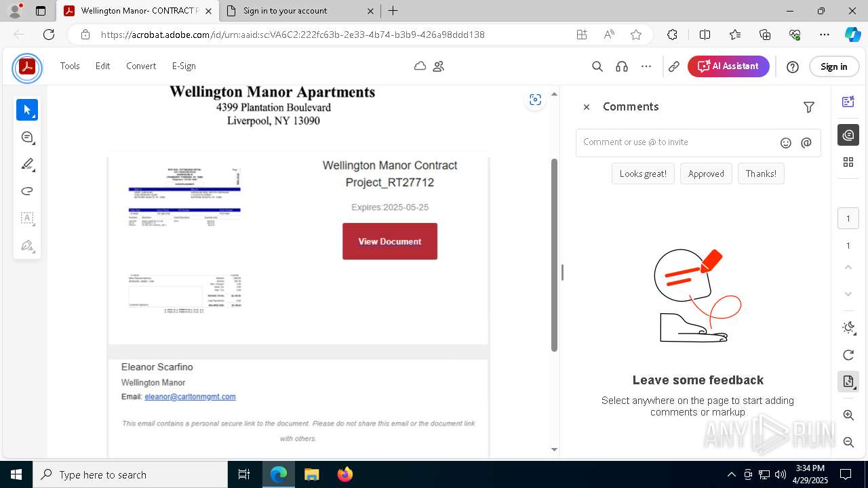868x488 pixels.
Task: Show page thumbnails grid icon
Action: tap(848, 162)
